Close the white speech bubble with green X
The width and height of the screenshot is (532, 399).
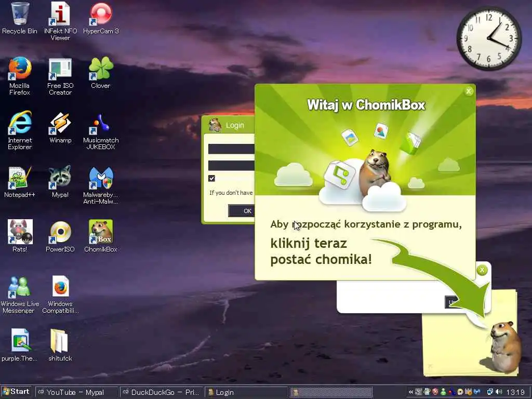click(x=482, y=270)
